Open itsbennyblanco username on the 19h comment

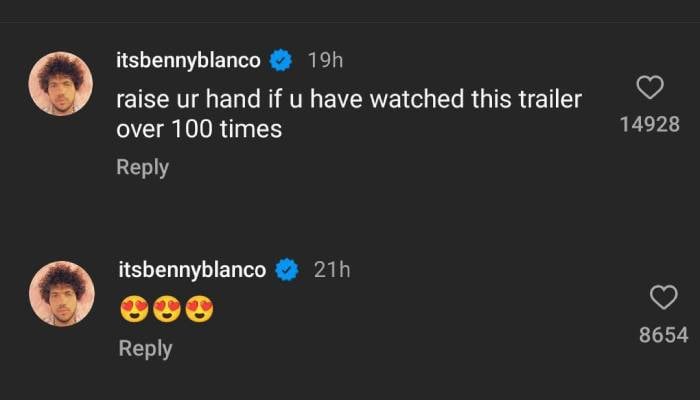(188, 61)
